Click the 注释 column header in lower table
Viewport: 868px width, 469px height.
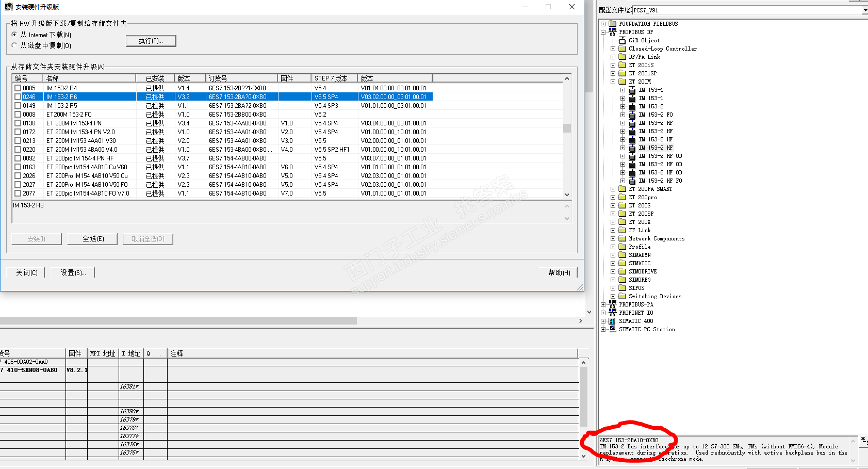pos(372,353)
